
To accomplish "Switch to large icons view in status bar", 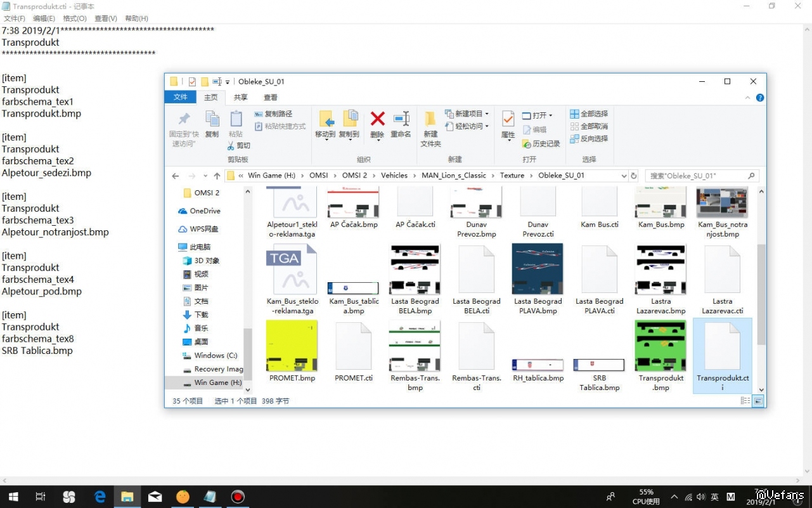I will (x=758, y=401).
